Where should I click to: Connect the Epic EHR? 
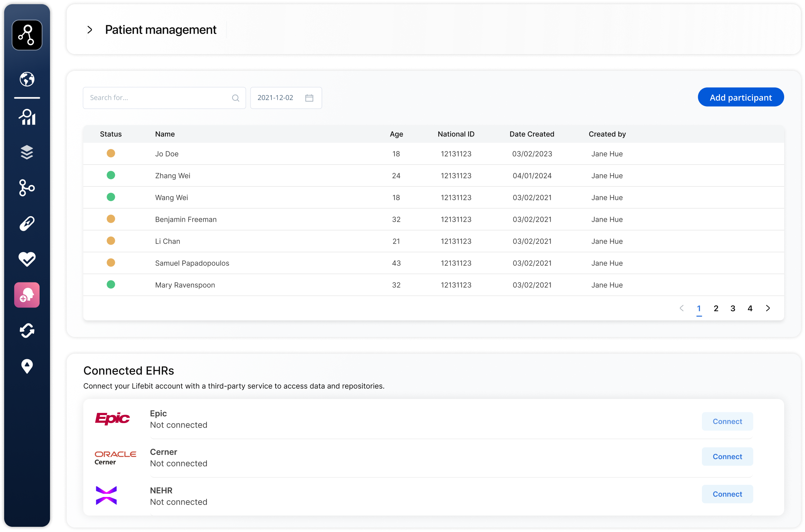(727, 421)
